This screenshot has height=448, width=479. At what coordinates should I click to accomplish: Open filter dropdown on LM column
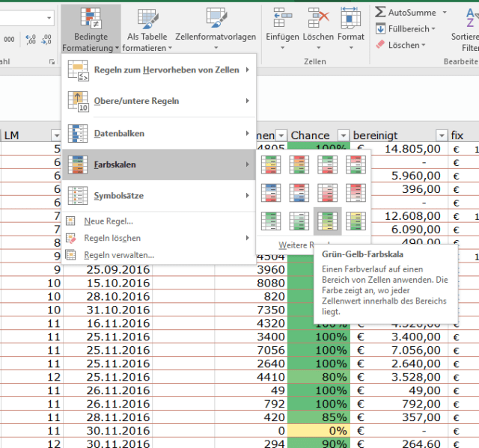[x=55, y=135]
